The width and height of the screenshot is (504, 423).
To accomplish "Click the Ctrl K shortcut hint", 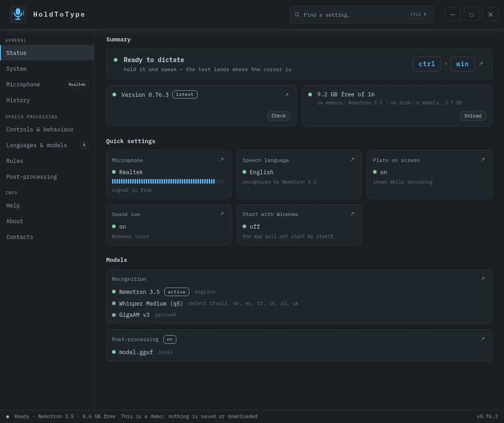I will point(418,14).
